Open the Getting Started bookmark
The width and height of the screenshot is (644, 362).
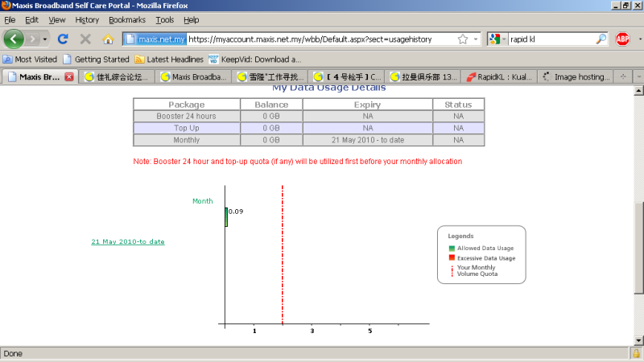click(96, 59)
